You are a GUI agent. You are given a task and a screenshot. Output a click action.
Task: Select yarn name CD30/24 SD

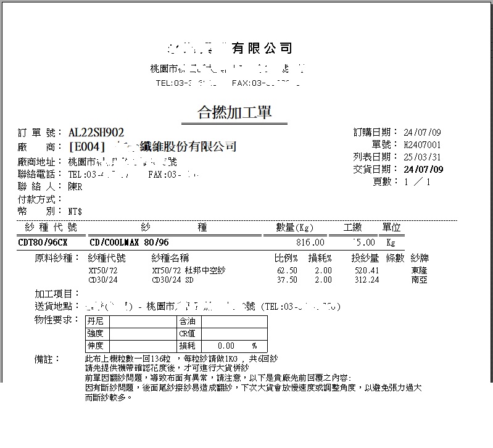pyautogui.click(x=173, y=280)
